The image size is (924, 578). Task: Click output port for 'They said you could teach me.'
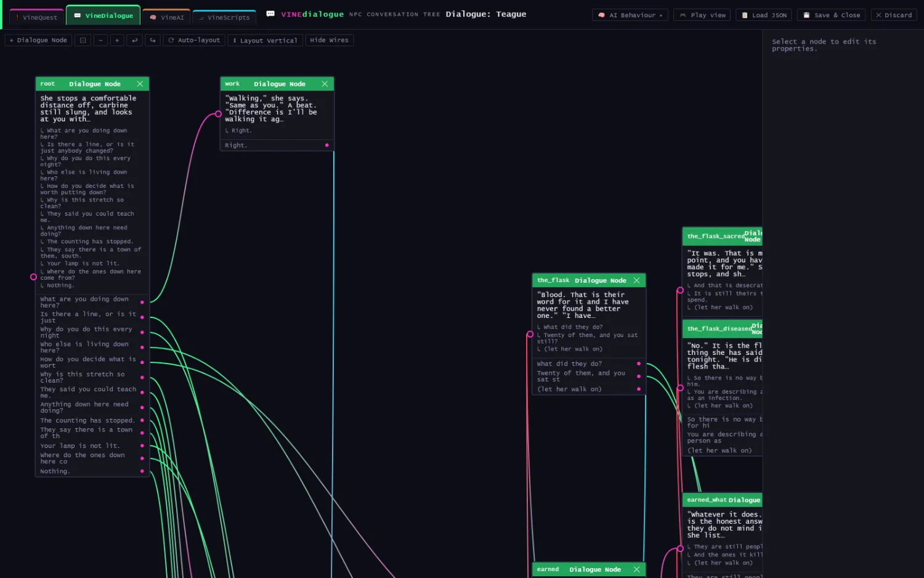click(142, 392)
